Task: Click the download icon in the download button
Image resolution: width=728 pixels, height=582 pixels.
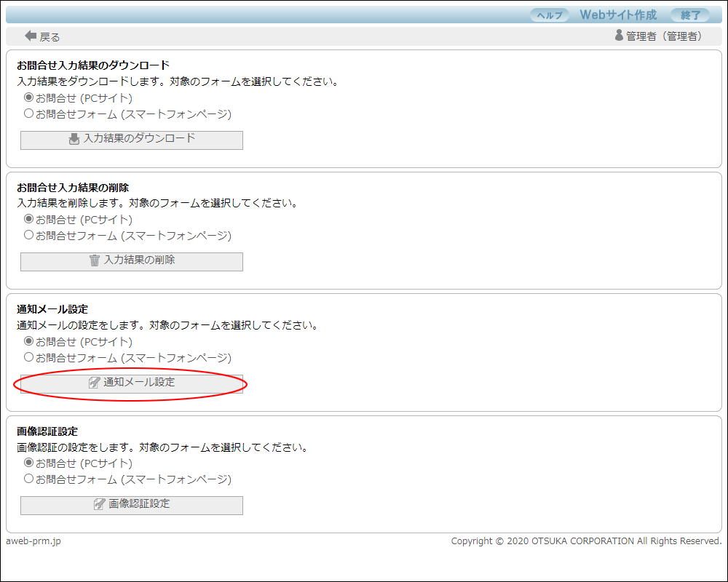Action: click(x=74, y=139)
